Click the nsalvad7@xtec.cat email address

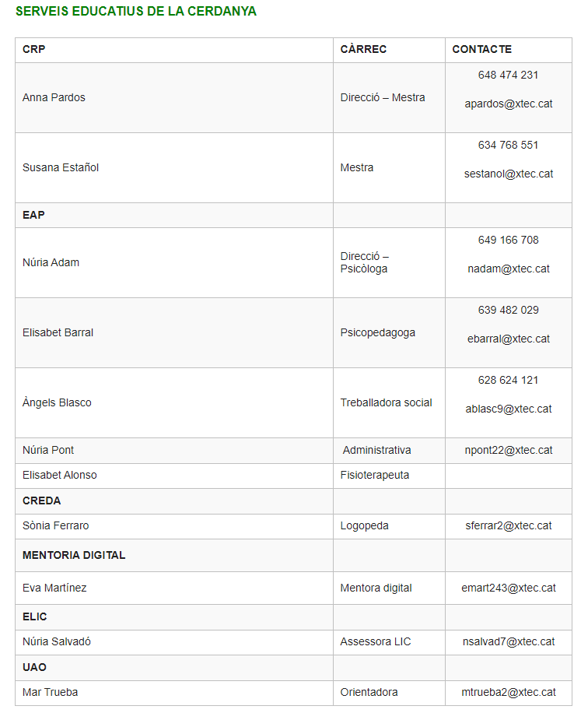coord(509,641)
